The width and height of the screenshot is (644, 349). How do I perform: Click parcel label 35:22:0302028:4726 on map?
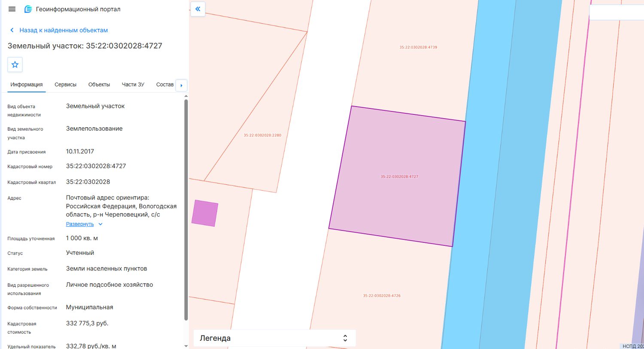point(382,296)
